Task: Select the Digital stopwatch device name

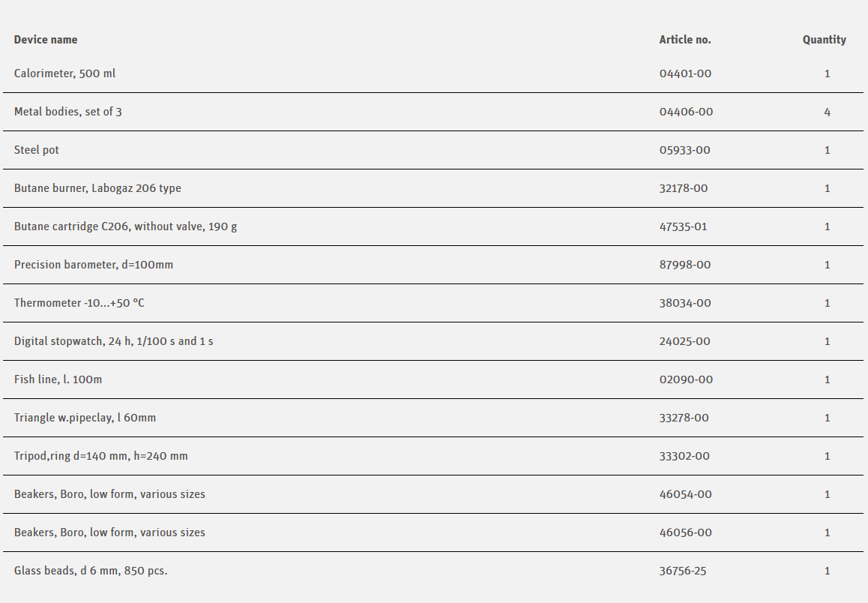Action: pyautogui.click(x=113, y=341)
